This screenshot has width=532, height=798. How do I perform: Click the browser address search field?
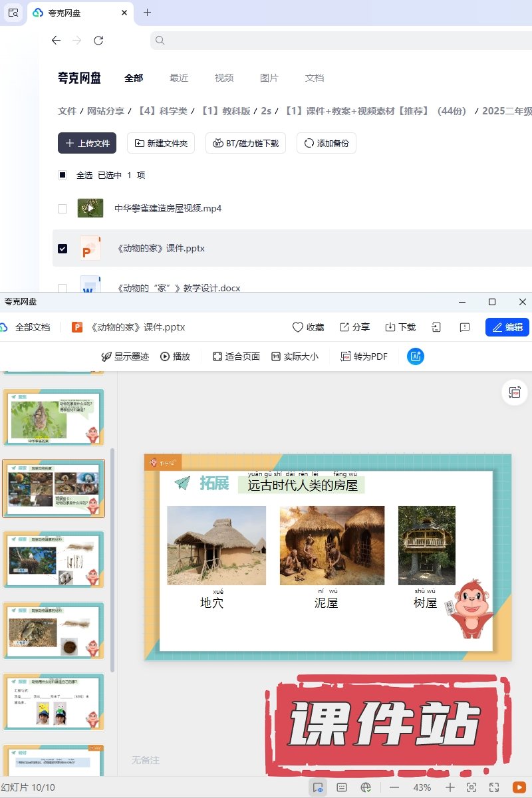339,41
